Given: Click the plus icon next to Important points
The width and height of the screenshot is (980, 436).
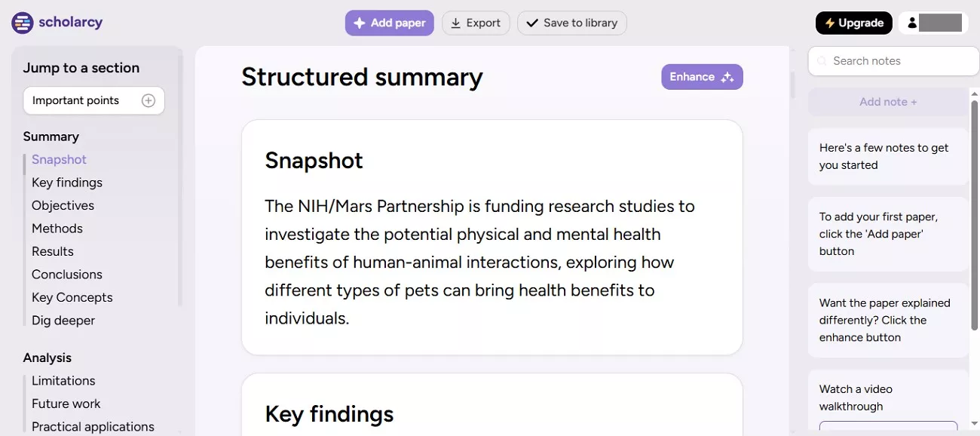Looking at the screenshot, I should click(148, 100).
